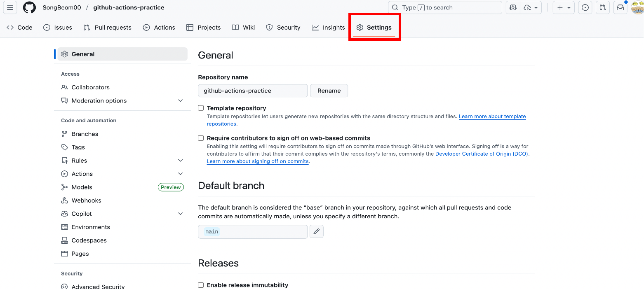Open Developer Certificate of Origin link

click(482, 154)
